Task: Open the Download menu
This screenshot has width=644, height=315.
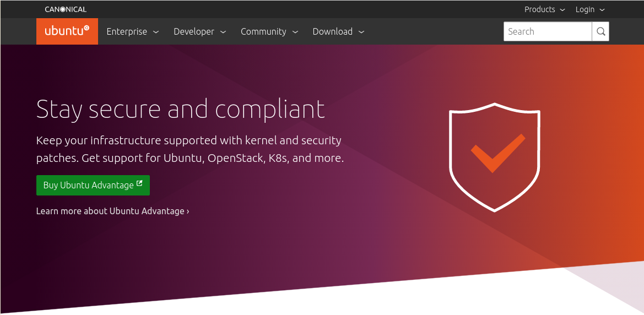Action: click(338, 31)
